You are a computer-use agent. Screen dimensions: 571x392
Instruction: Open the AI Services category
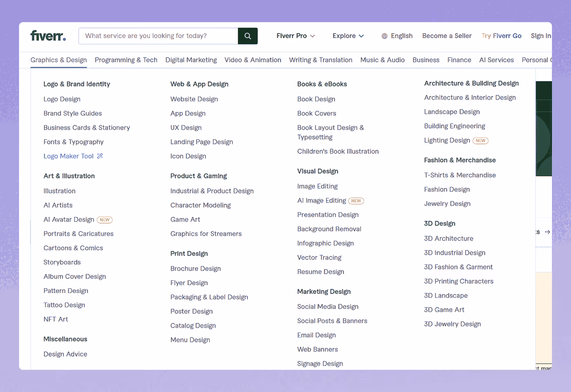coord(496,60)
